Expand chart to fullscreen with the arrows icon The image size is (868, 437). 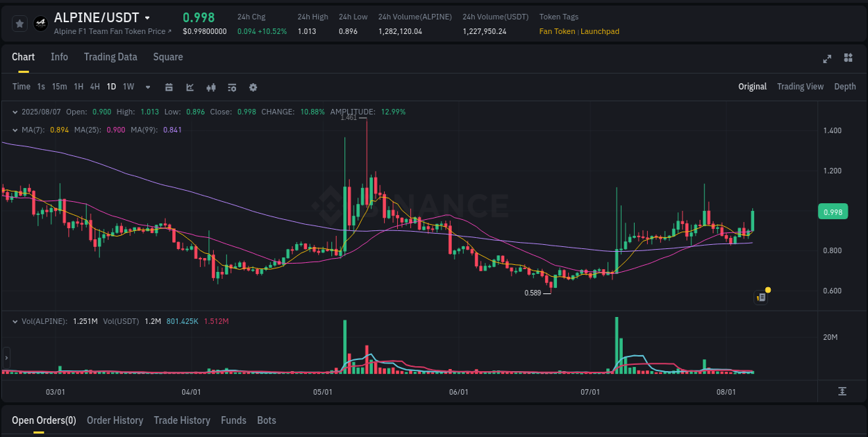[827, 59]
